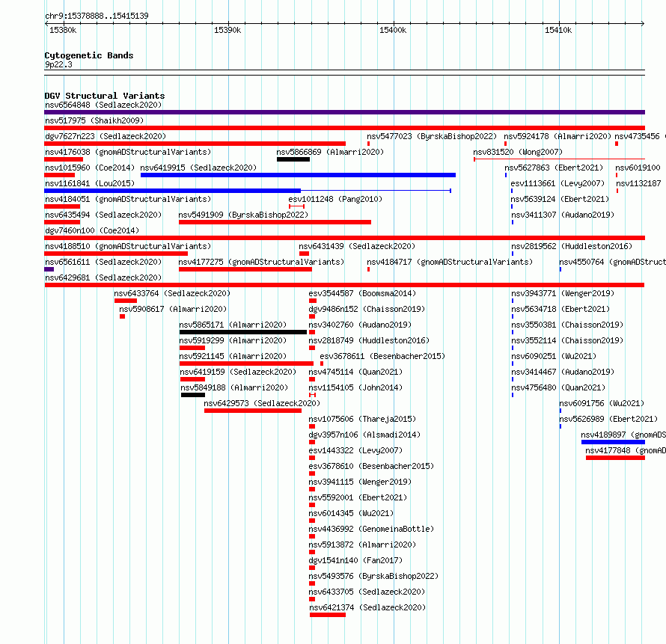Select nsv5627863 (Ebert2021) label
Screen dimensions: 666x644
coord(554,168)
